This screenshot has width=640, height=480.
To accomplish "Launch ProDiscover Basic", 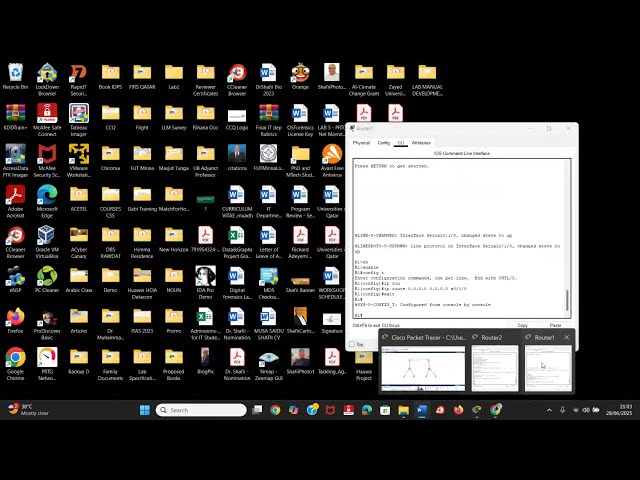I will tap(47, 324).
